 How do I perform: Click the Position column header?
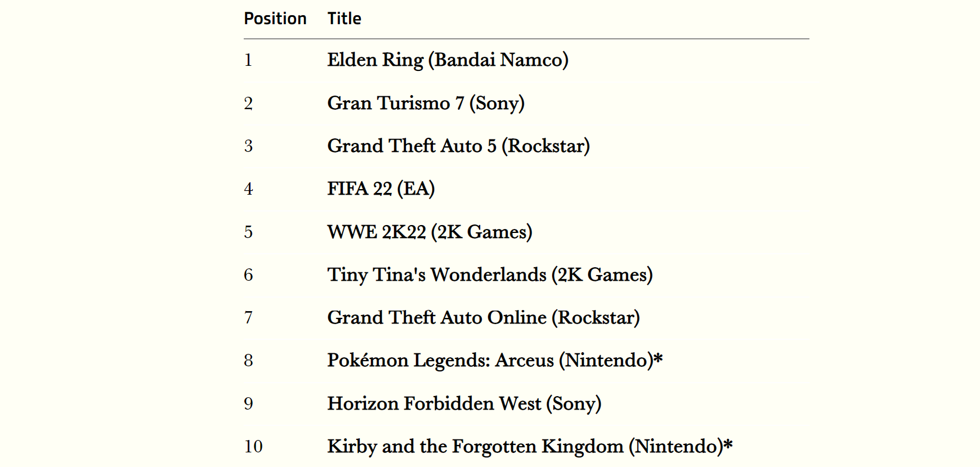[x=275, y=19]
